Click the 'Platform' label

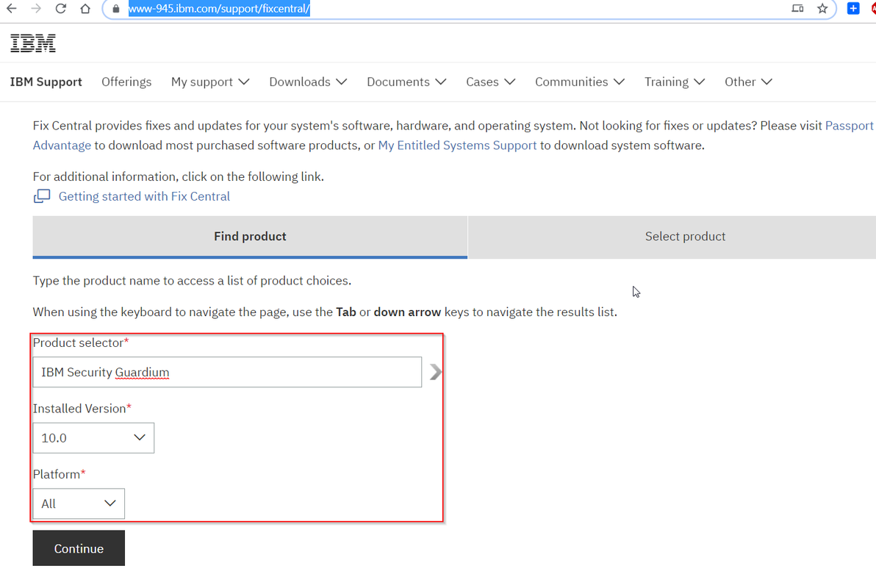pyautogui.click(x=57, y=474)
